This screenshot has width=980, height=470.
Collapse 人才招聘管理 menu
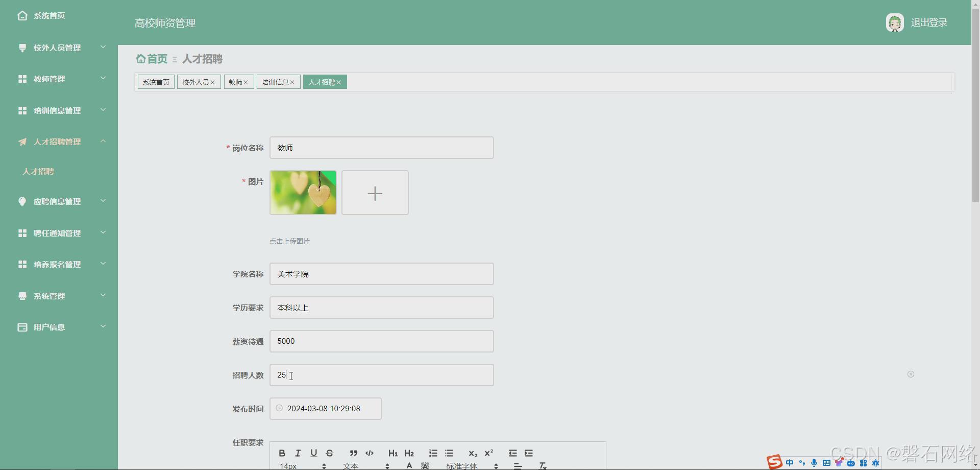(59, 142)
